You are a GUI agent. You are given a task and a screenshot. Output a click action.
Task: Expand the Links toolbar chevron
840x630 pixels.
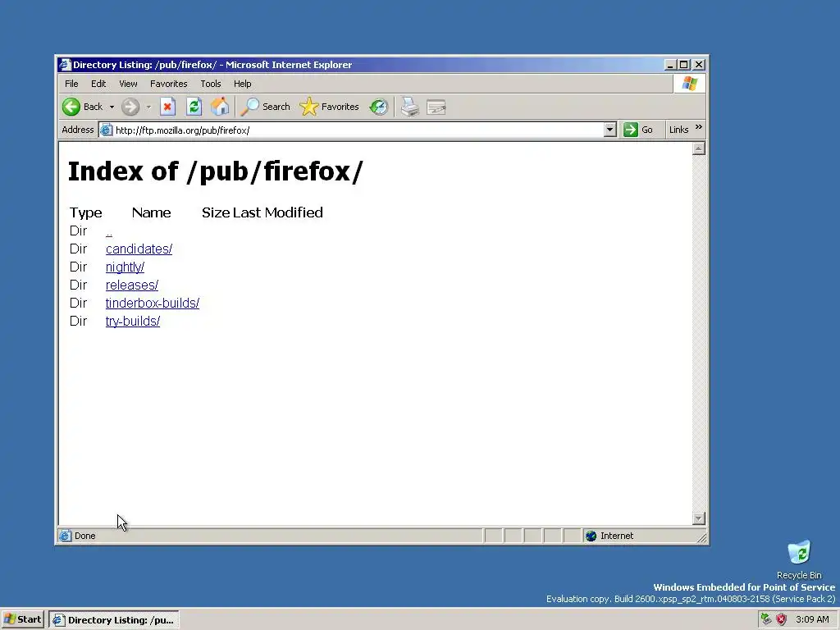(699, 127)
